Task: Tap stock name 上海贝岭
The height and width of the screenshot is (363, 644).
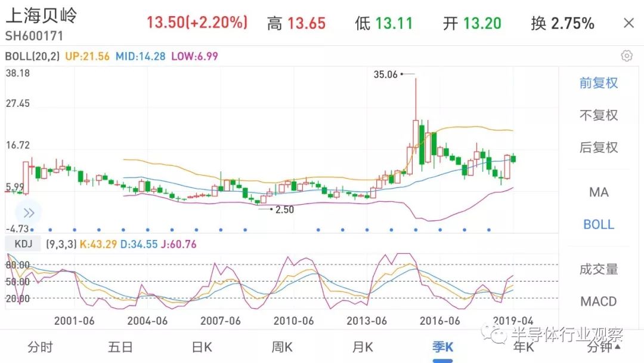Action: pos(41,16)
